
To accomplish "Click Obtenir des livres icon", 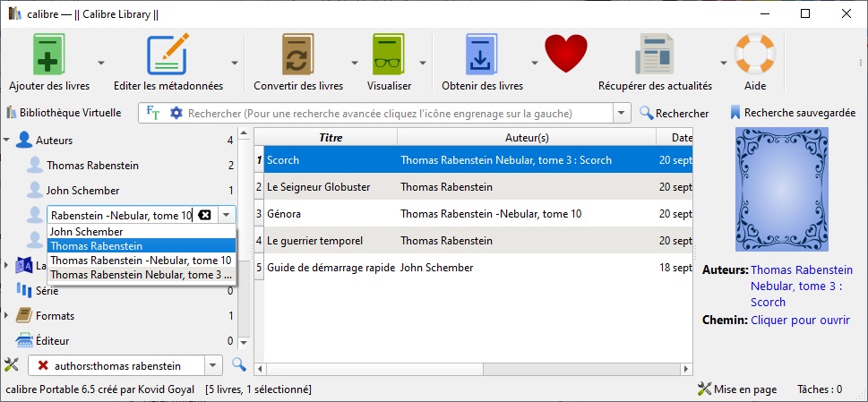I will pyautogui.click(x=482, y=55).
